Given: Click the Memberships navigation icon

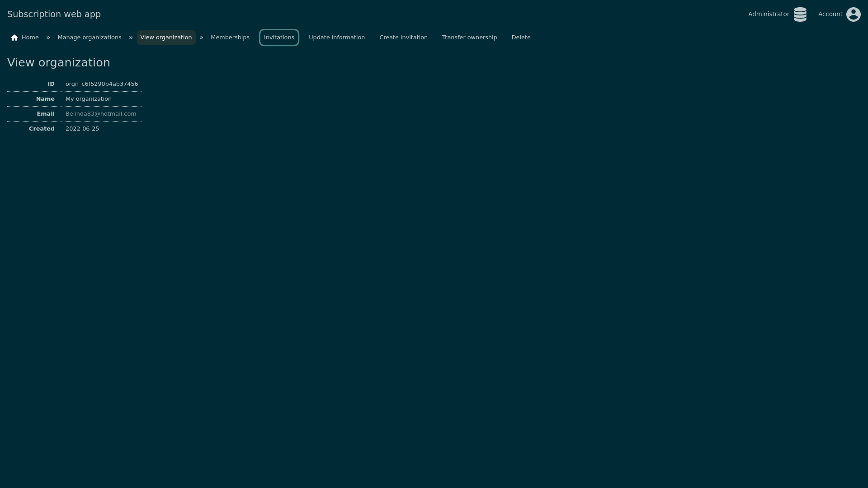Looking at the screenshot, I should pos(230,37).
